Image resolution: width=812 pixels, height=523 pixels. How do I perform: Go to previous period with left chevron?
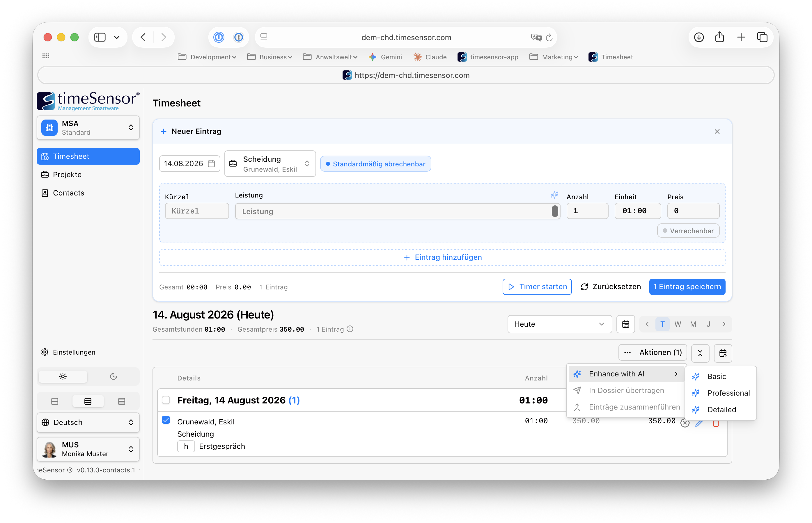(647, 324)
